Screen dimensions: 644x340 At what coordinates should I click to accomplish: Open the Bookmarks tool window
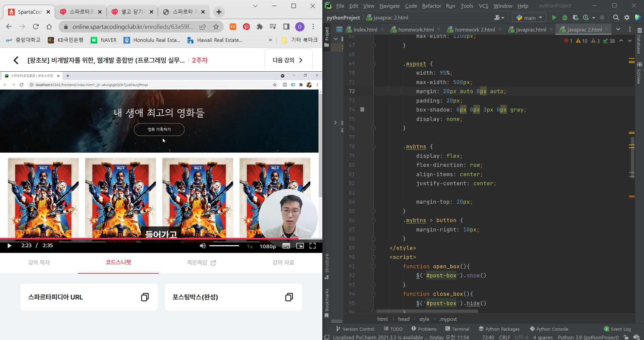tap(327, 302)
